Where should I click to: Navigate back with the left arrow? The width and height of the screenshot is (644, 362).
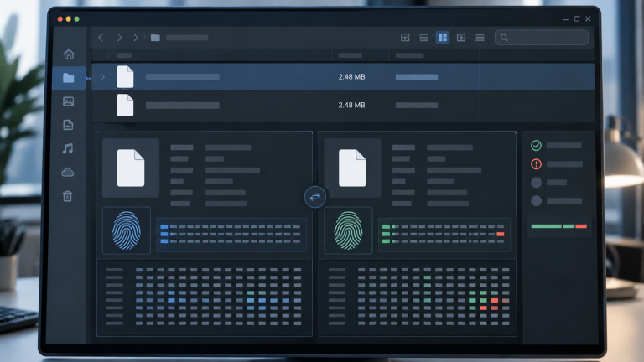tap(101, 38)
